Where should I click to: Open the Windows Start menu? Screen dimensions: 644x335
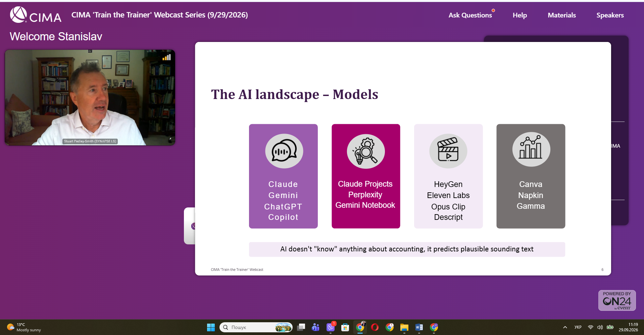(211, 327)
